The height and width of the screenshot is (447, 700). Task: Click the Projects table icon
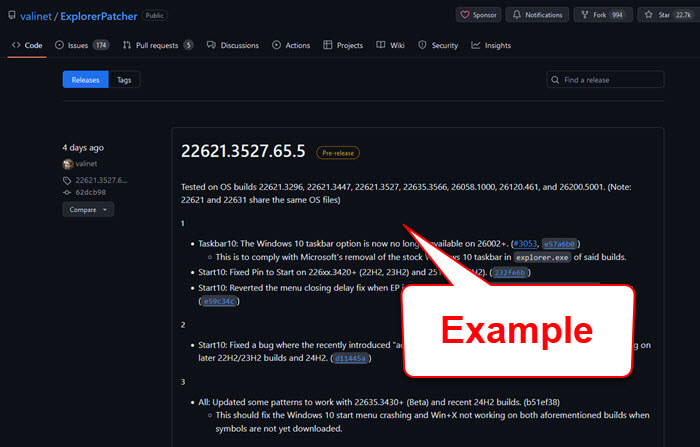coord(328,45)
